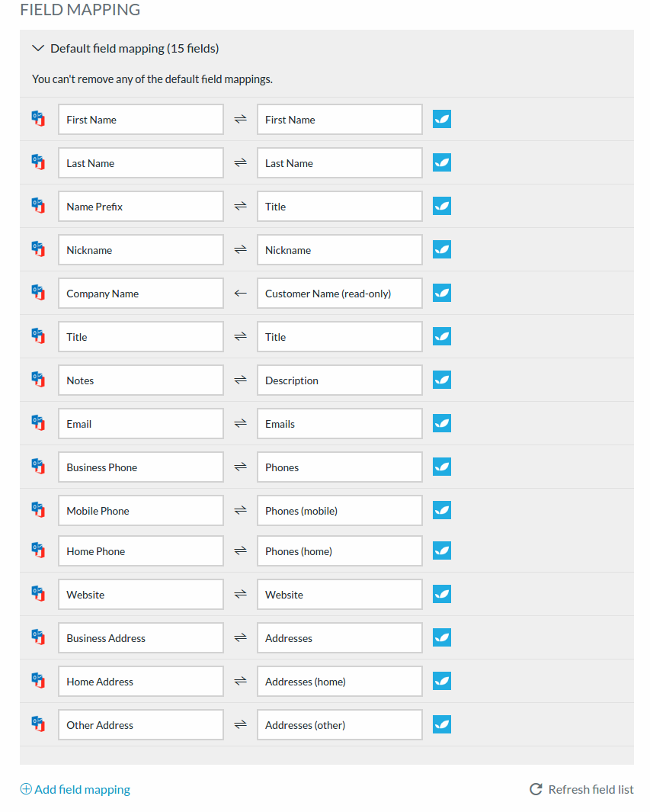The image size is (650, 812).
Task: Click sync arrows in Mobile Phone row
Action: pyautogui.click(x=240, y=510)
